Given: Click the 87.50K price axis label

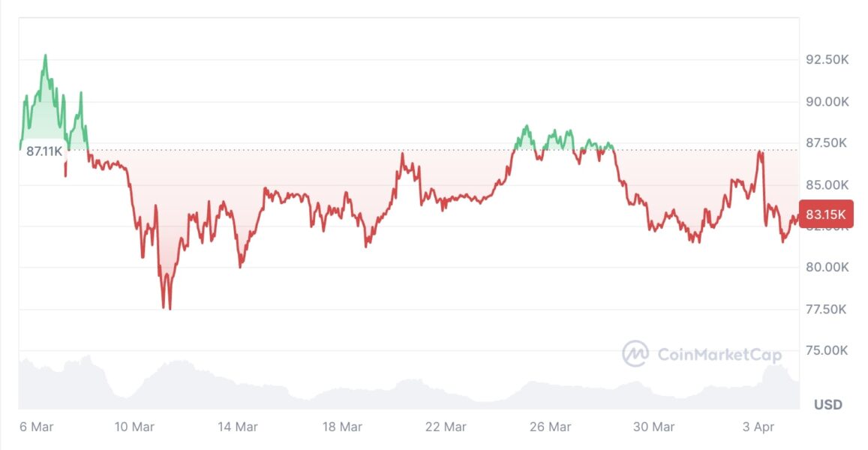Looking at the screenshot, I should [827, 143].
